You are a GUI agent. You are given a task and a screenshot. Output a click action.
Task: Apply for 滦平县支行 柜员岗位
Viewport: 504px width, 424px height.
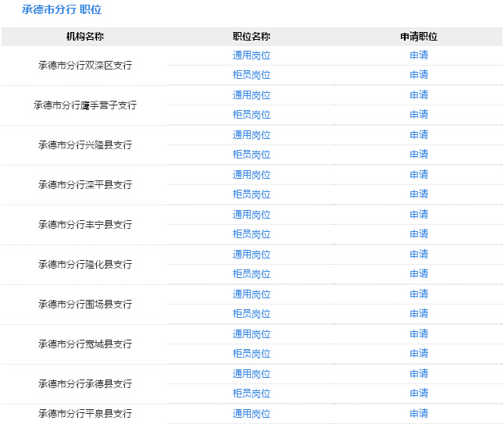tap(419, 194)
